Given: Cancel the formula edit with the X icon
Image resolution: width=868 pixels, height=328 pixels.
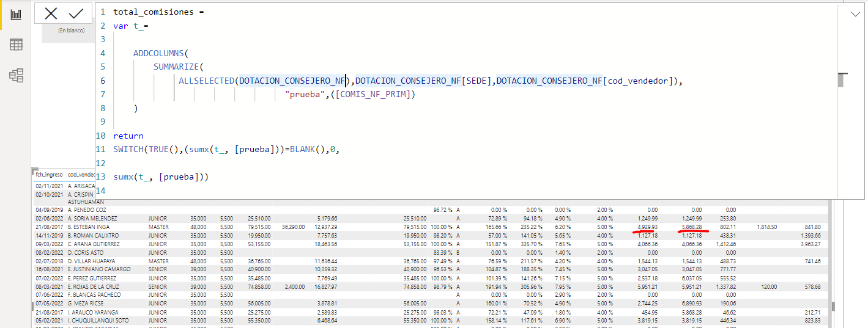Looking at the screenshot, I should tap(51, 13).
